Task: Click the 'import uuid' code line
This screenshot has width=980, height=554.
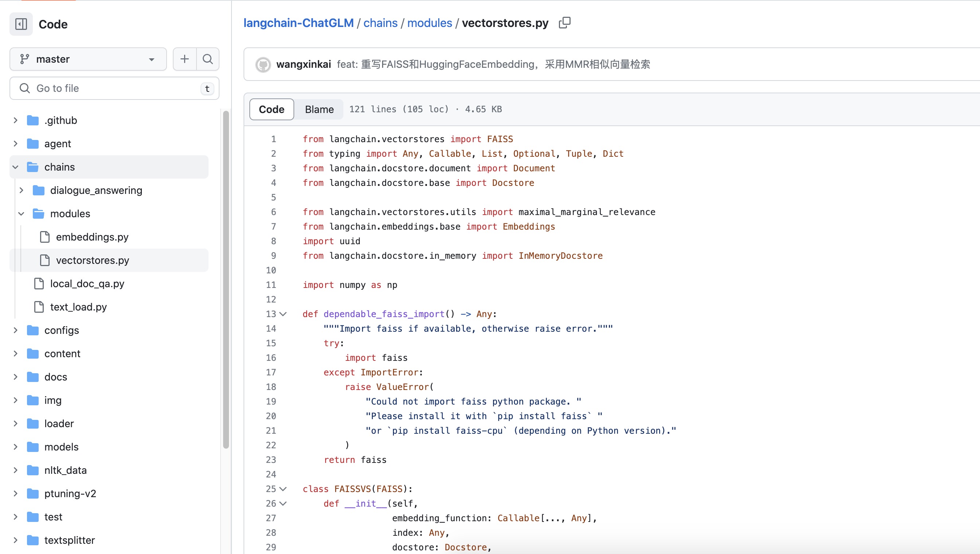Action: (x=331, y=241)
